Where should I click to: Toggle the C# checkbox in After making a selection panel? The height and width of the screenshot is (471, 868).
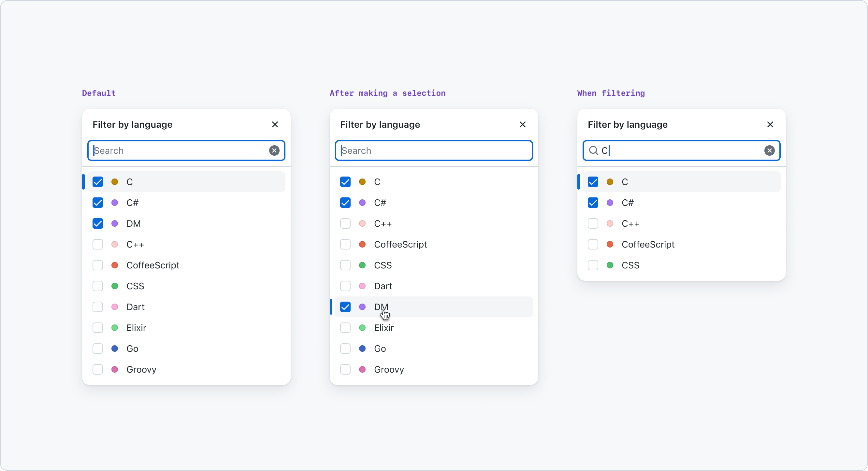(x=345, y=202)
